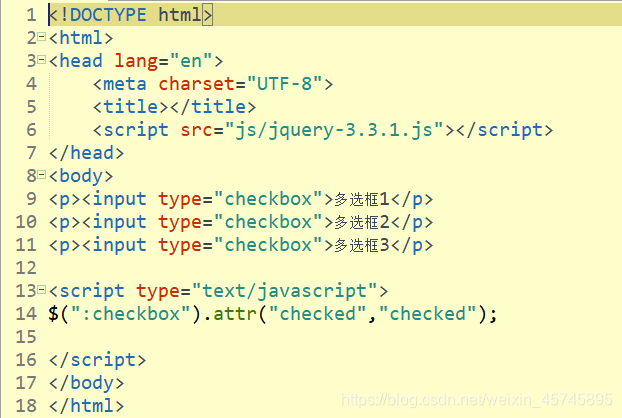Image resolution: width=622 pixels, height=418 pixels.
Task: Collapse the head tag fold on line 3
Action: coord(42,60)
